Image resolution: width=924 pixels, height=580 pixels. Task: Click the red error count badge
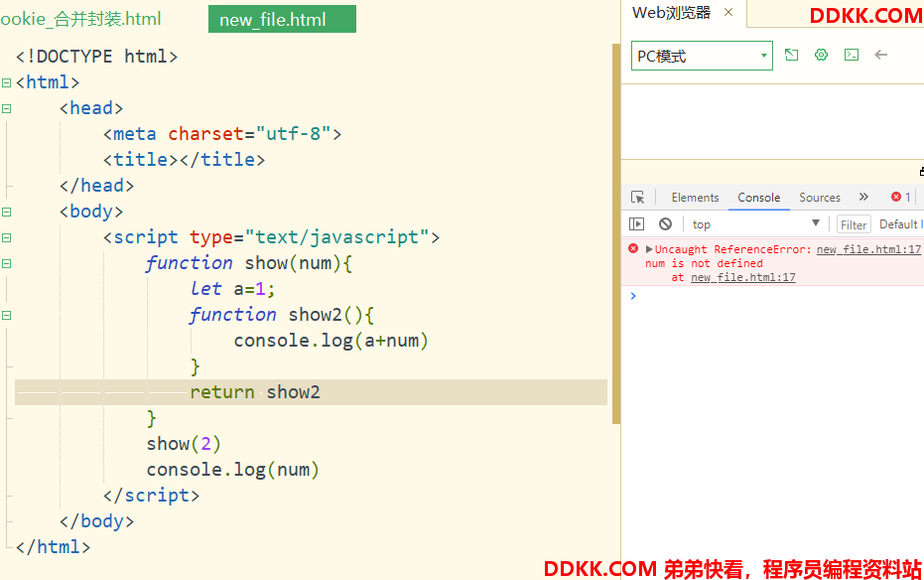pyautogui.click(x=901, y=197)
